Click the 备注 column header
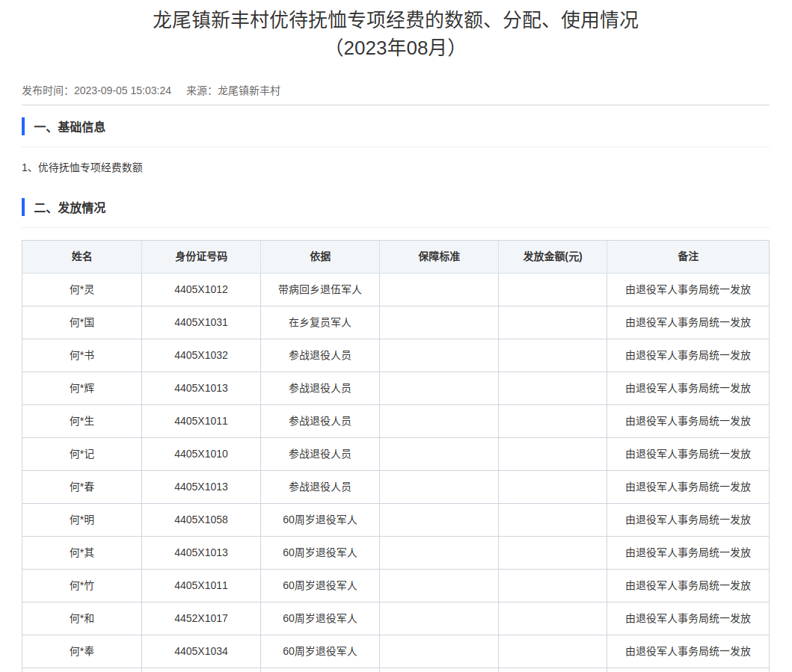The height and width of the screenshot is (672, 792). coord(688,257)
